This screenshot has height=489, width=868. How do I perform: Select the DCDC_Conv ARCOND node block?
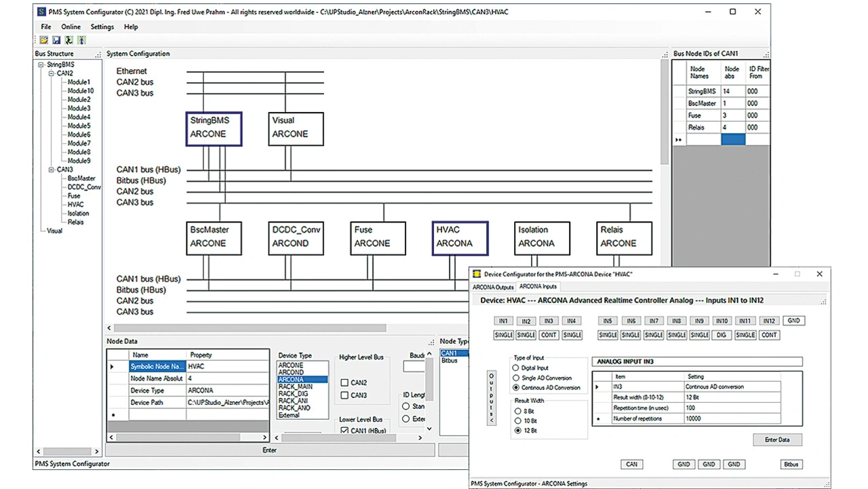(296, 237)
